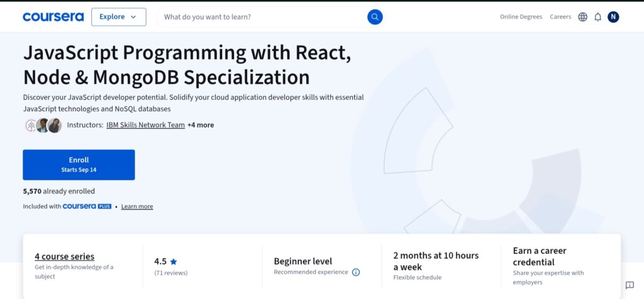The image size is (644, 299).
Task: Click the Coursera Plus badge logo
Action: coord(87,206)
